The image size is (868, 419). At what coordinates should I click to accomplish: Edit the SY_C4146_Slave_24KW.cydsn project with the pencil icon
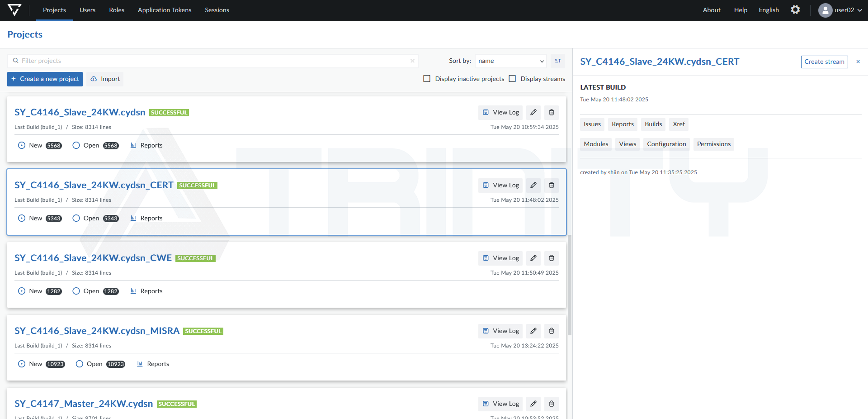[533, 112]
